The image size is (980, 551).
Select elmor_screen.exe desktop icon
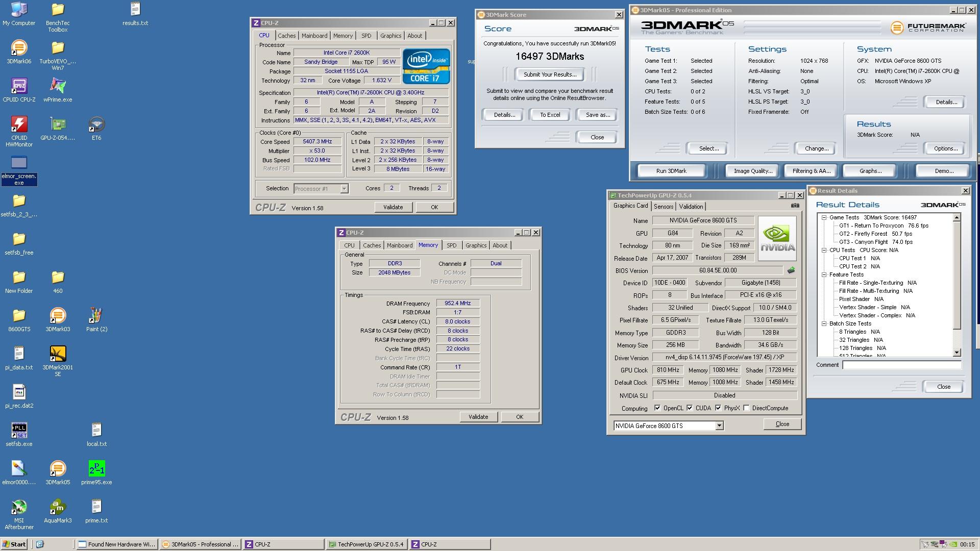point(19,171)
